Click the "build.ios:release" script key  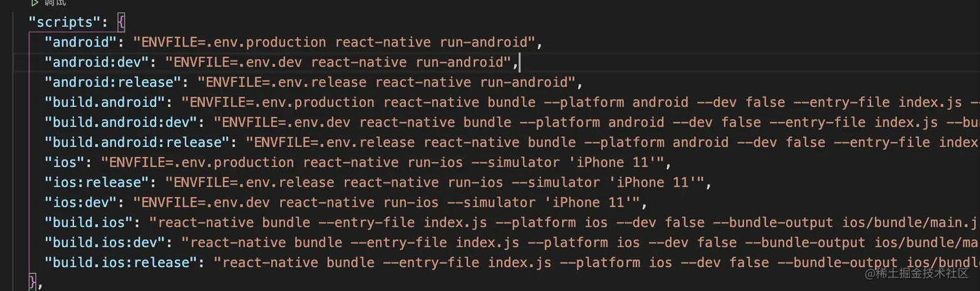121,262
